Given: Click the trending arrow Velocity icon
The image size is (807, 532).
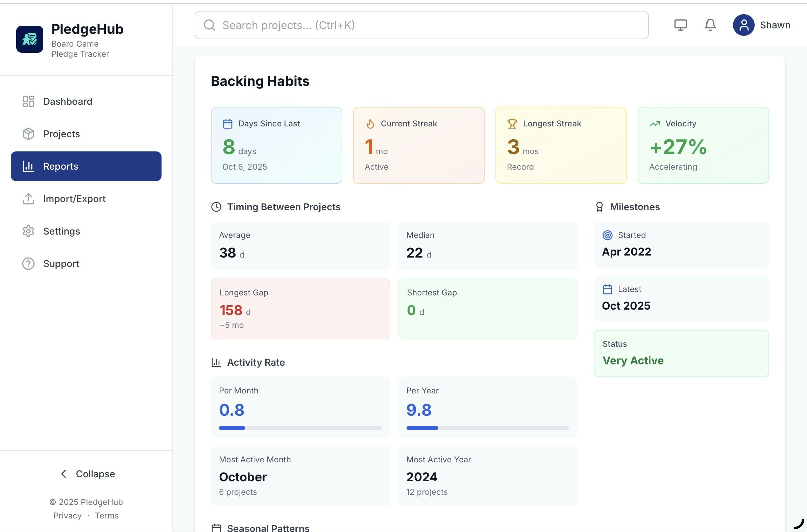Looking at the screenshot, I should (x=655, y=124).
